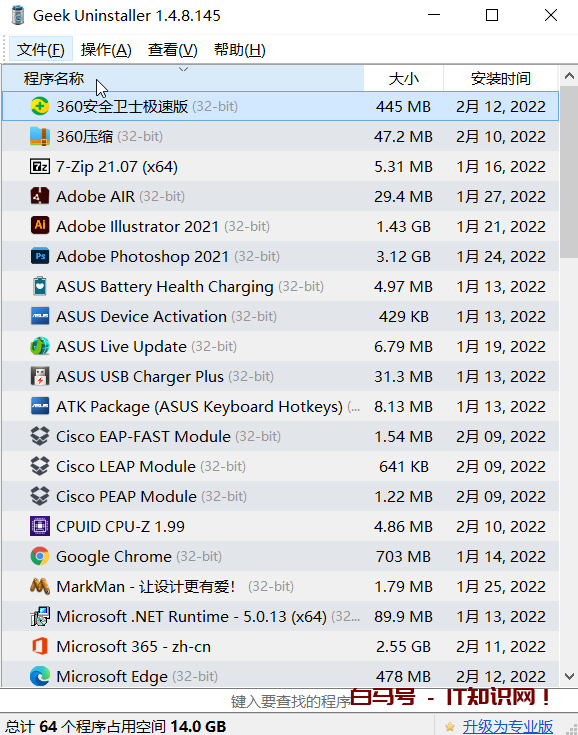The width and height of the screenshot is (578, 735).
Task: Select the Cisco LEAP Module name text
Action: click(x=126, y=466)
